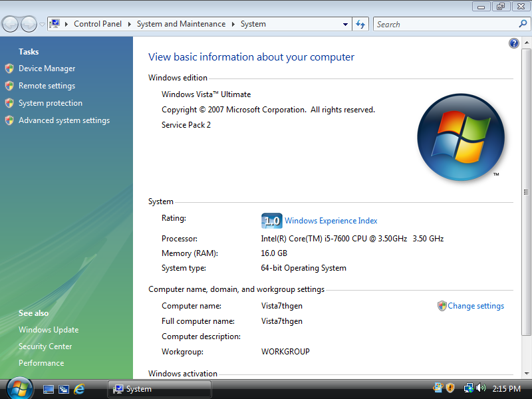Click the Windows Vista Ultimate text
This screenshot has width=532, height=399.
pos(206,94)
